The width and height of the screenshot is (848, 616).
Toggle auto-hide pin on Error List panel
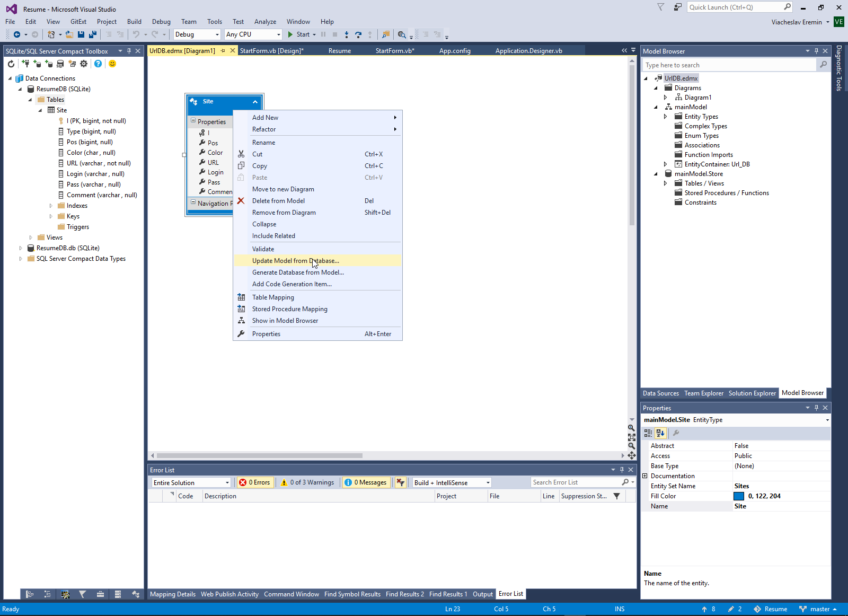click(622, 470)
